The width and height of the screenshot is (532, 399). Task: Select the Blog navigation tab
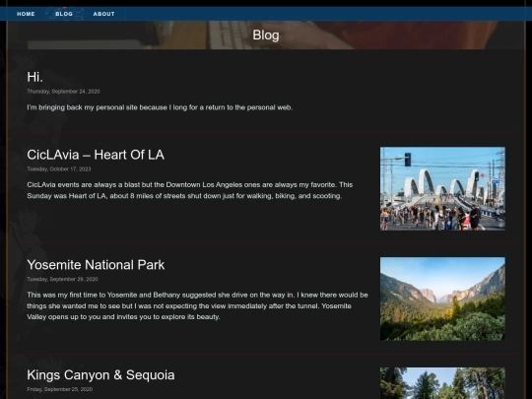tap(64, 14)
